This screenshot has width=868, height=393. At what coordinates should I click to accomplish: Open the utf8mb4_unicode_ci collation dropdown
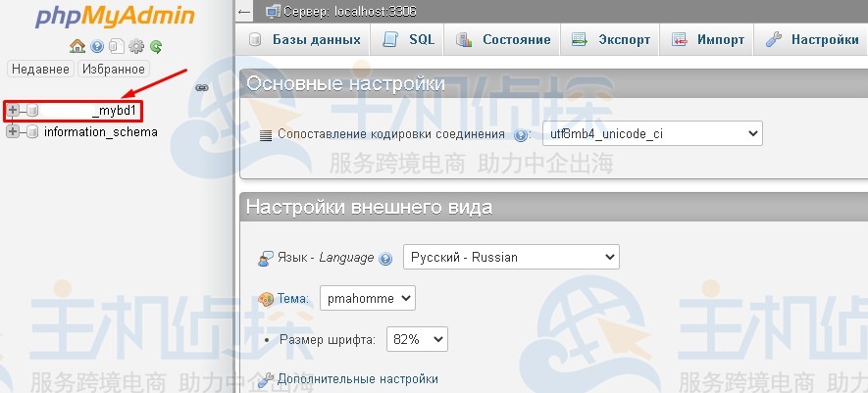(x=652, y=134)
